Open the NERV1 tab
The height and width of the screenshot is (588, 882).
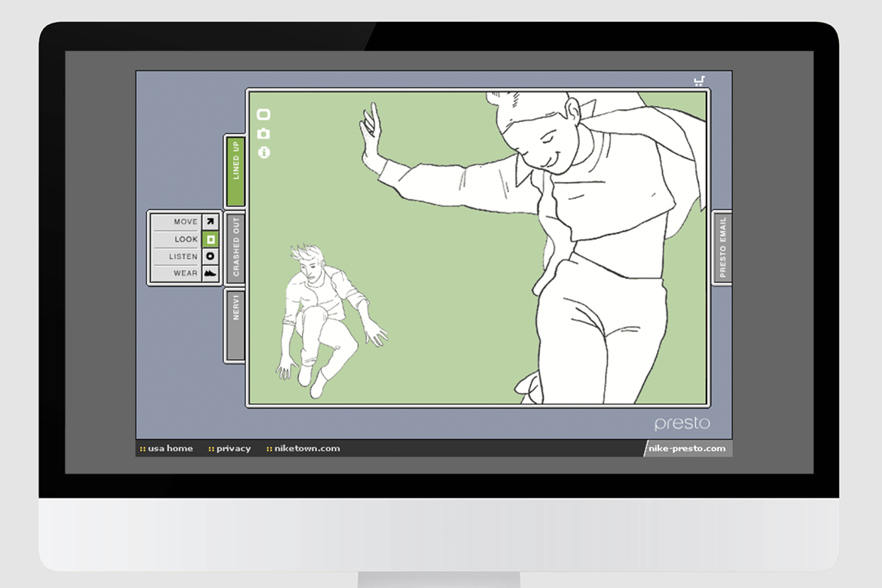click(x=236, y=325)
